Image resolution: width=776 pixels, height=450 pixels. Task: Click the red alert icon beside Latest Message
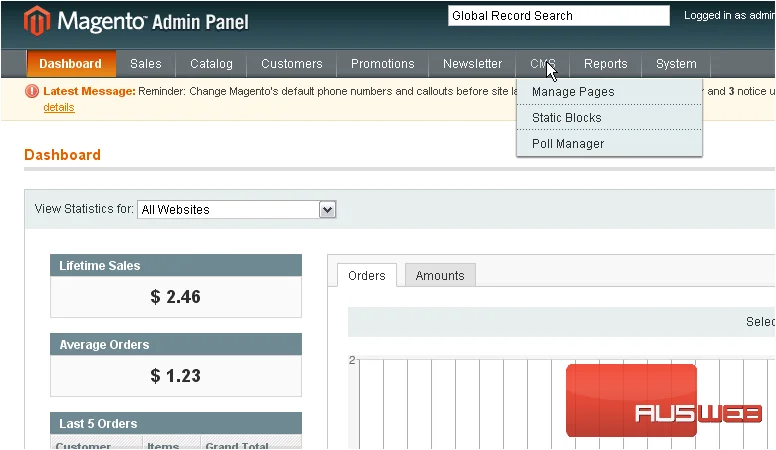pyautogui.click(x=32, y=91)
